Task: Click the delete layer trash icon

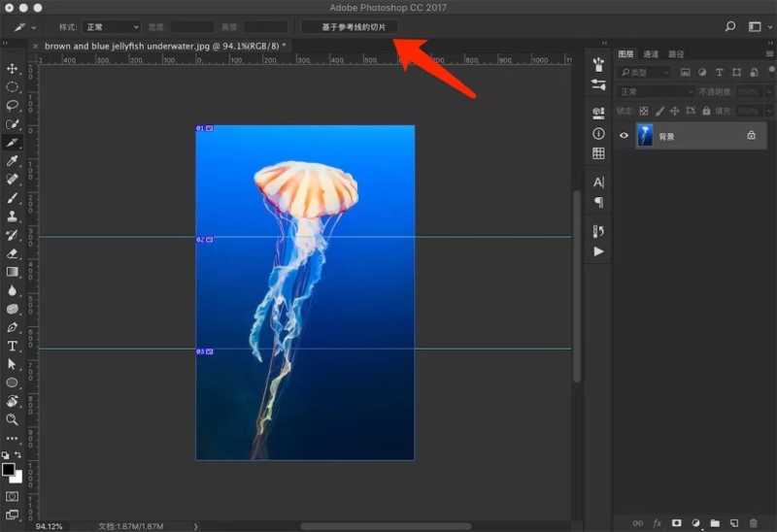Action: (x=754, y=523)
